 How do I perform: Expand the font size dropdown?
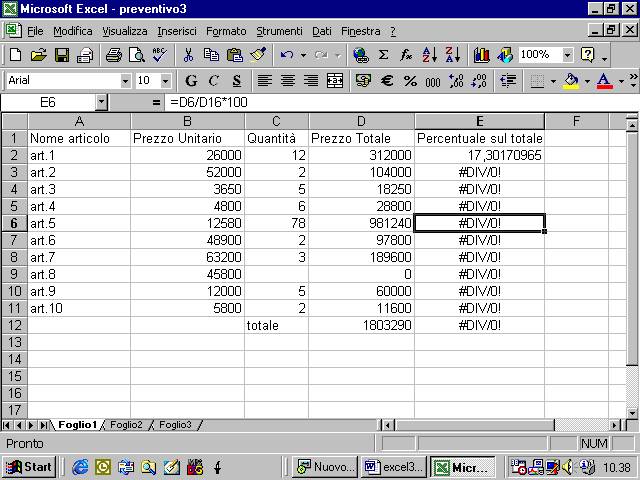coord(166,80)
